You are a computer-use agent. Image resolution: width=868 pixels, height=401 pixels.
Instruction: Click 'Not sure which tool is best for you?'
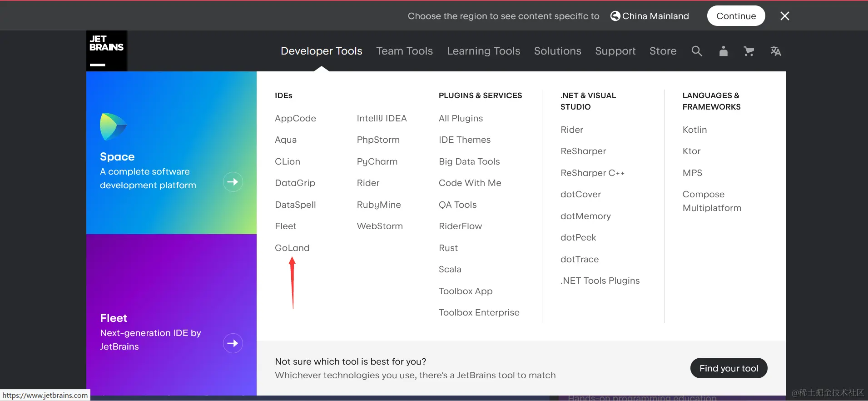click(351, 361)
